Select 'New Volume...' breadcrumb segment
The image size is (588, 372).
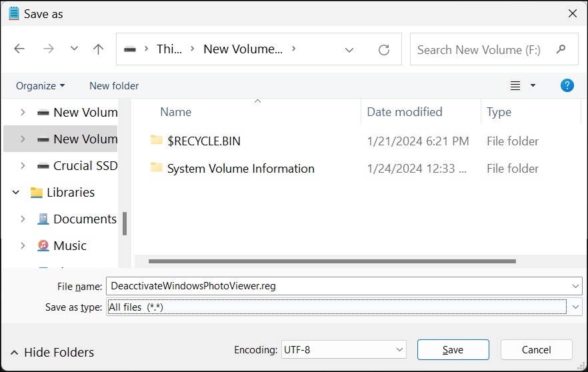(x=243, y=49)
